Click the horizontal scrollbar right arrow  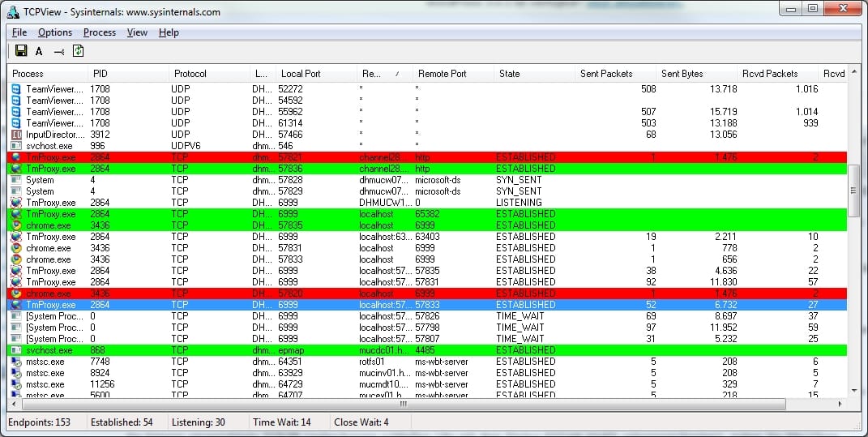(x=841, y=404)
